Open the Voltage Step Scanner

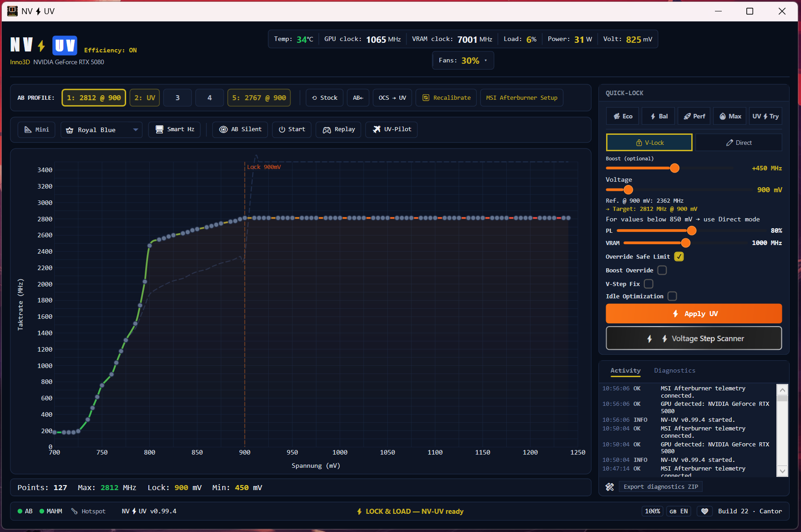pyautogui.click(x=694, y=338)
